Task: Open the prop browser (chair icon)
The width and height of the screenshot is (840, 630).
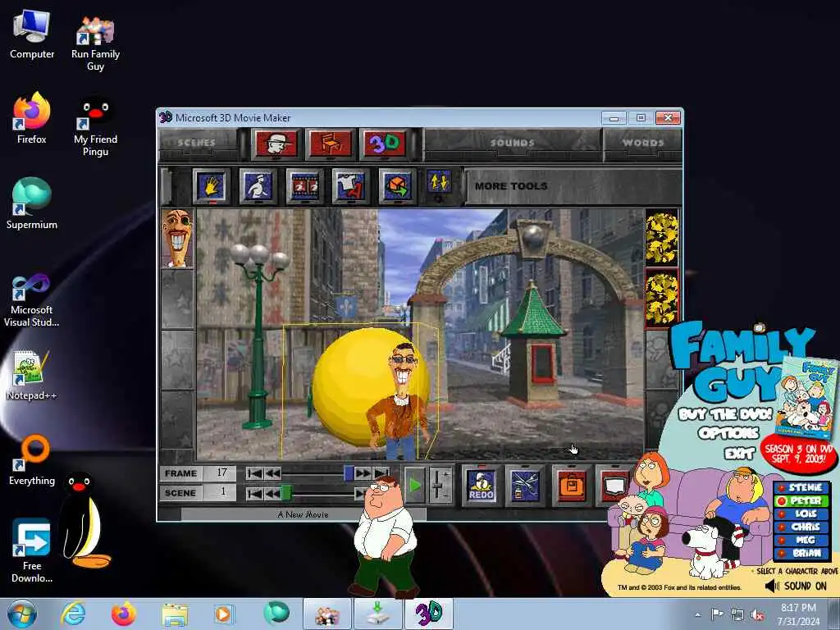Action: (x=331, y=144)
